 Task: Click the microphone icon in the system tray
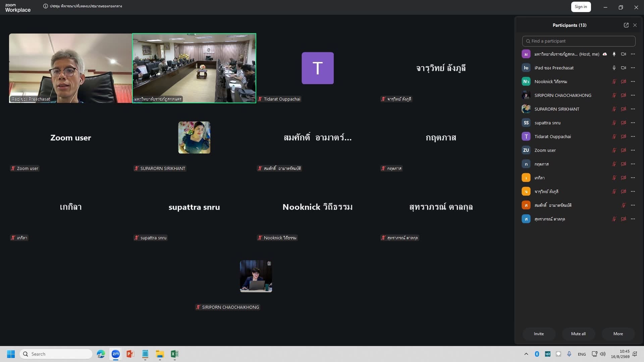tap(569, 354)
